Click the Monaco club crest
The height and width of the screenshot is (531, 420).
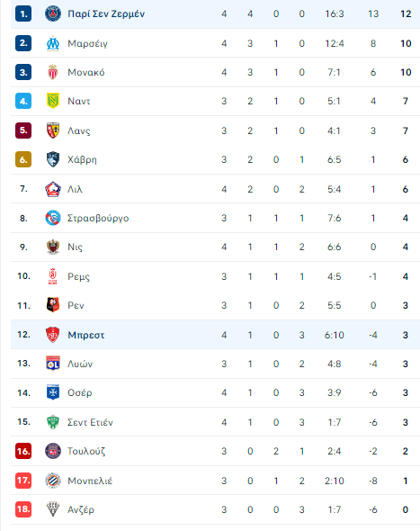tap(53, 72)
